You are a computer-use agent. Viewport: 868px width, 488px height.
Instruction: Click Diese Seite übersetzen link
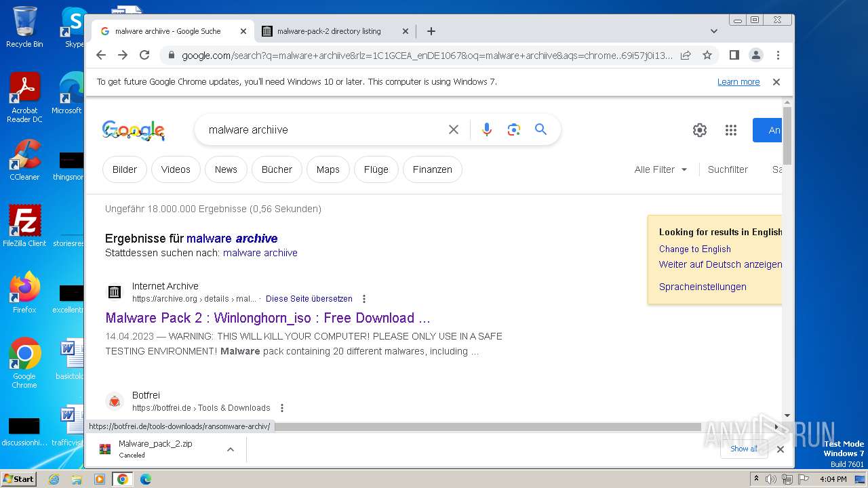pyautogui.click(x=309, y=299)
